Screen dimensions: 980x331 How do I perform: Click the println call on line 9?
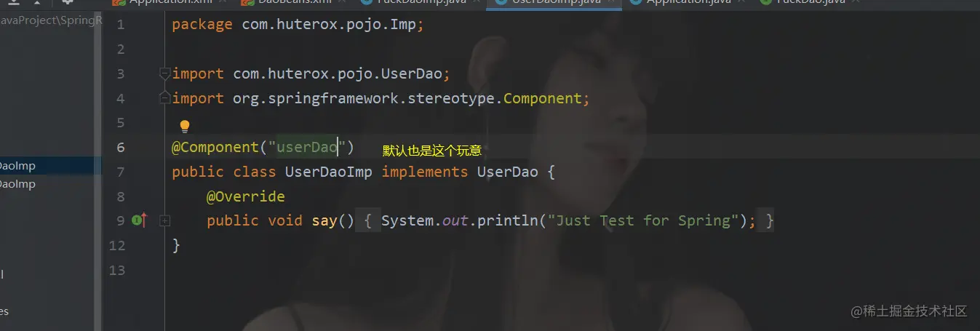[508, 220]
